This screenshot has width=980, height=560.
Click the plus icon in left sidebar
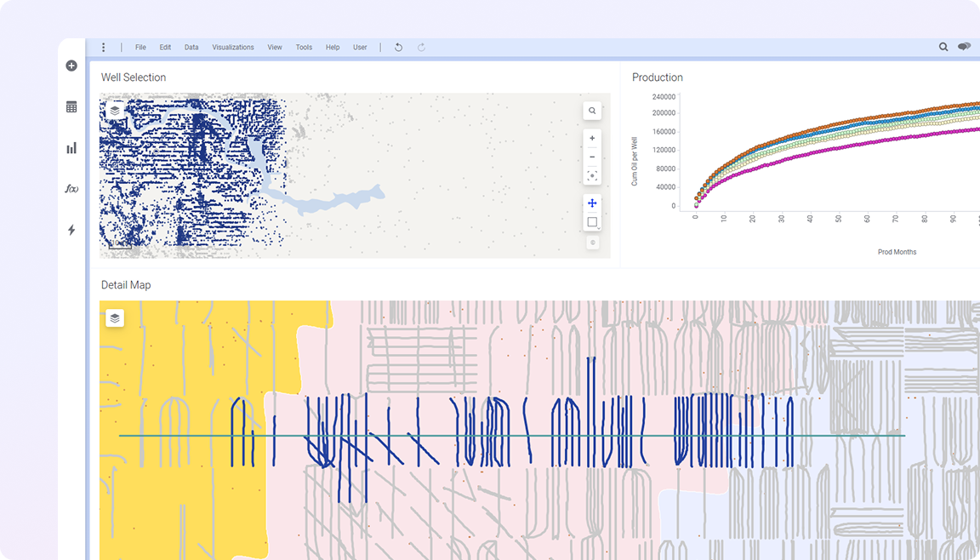(x=71, y=66)
